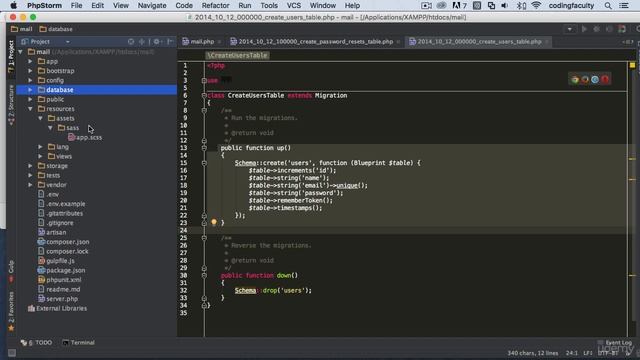Open macOS Spotlight search
This screenshot has height=360, width=640.
608,6
